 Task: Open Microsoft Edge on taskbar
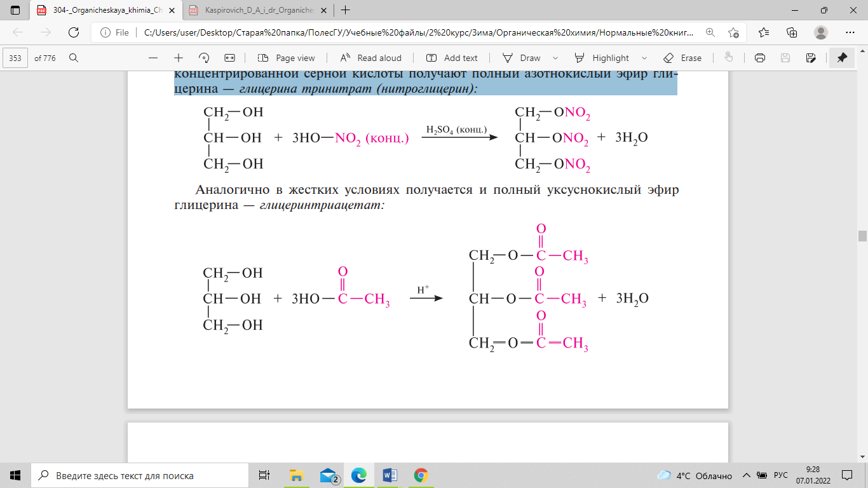click(359, 475)
